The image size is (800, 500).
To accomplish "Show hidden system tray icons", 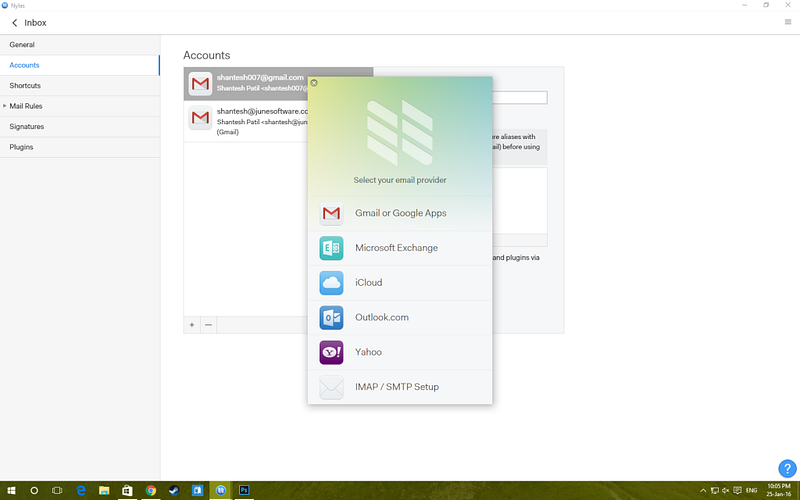I will coord(703,491).
